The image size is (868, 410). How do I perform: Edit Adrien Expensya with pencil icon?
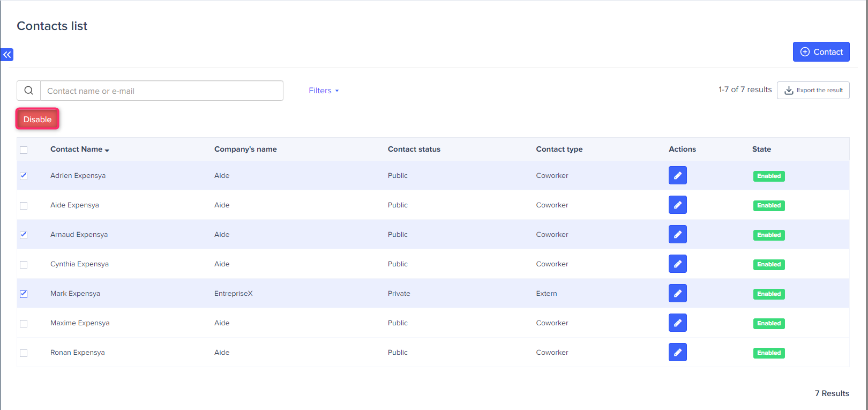pos(677,175)
